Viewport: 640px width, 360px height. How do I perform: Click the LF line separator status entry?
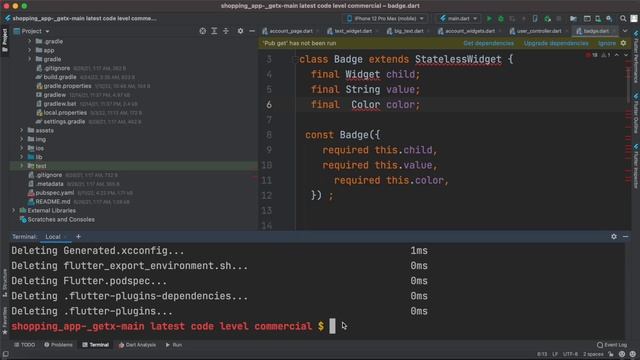(x=555, y=354)
